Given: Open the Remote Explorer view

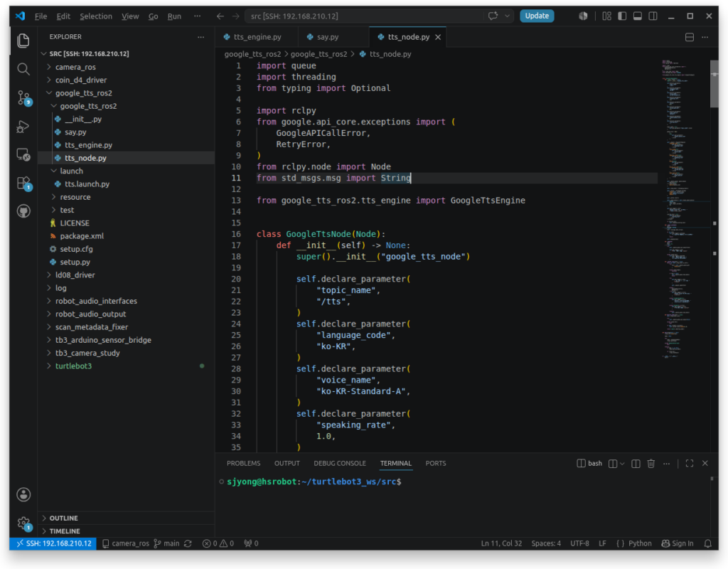Looking at the screenshot, I should [23, 154].
